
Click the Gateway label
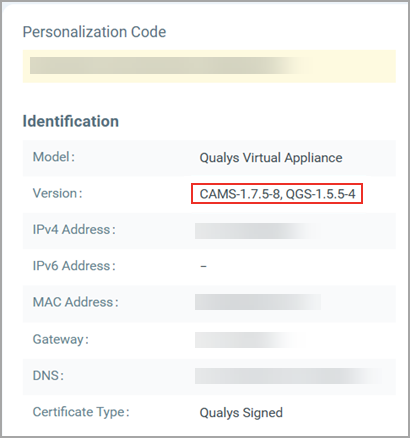(61, 340)
